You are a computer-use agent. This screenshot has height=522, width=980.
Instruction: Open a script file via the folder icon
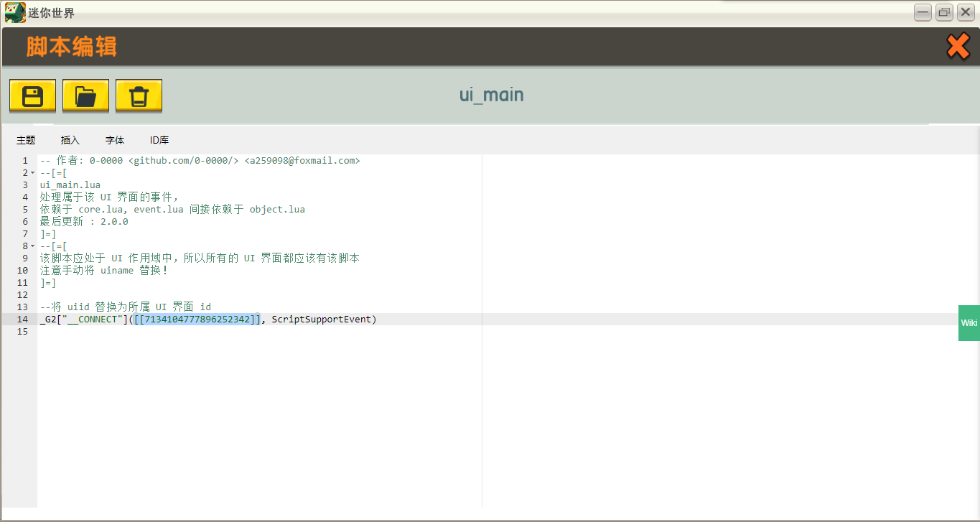pos(85,94)
